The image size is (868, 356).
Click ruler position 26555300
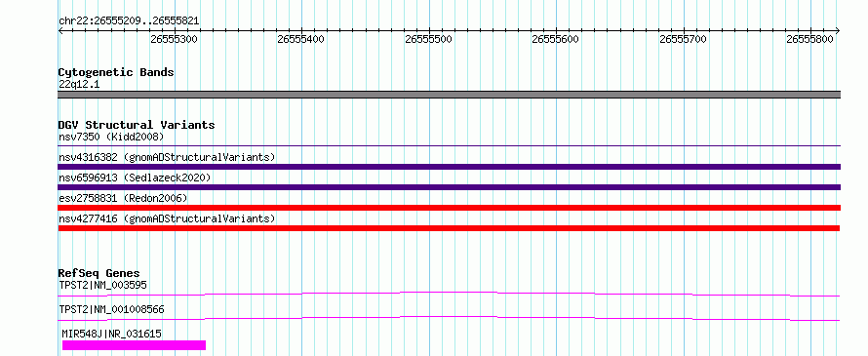tap(175, 39)
